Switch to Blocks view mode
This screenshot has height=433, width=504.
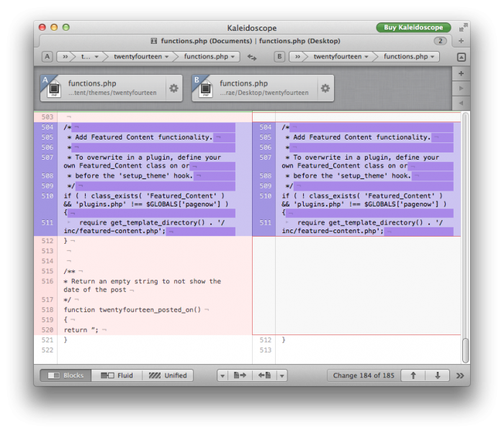click(x=66, y=375)
